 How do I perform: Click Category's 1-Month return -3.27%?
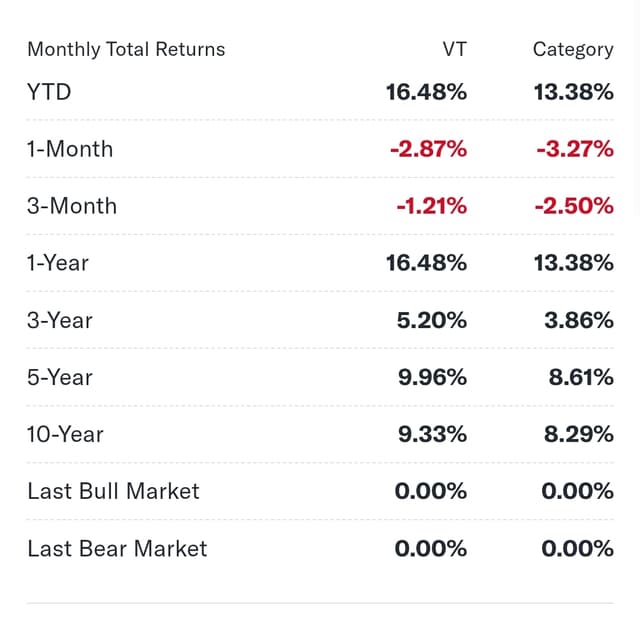(x=574, y=149)
